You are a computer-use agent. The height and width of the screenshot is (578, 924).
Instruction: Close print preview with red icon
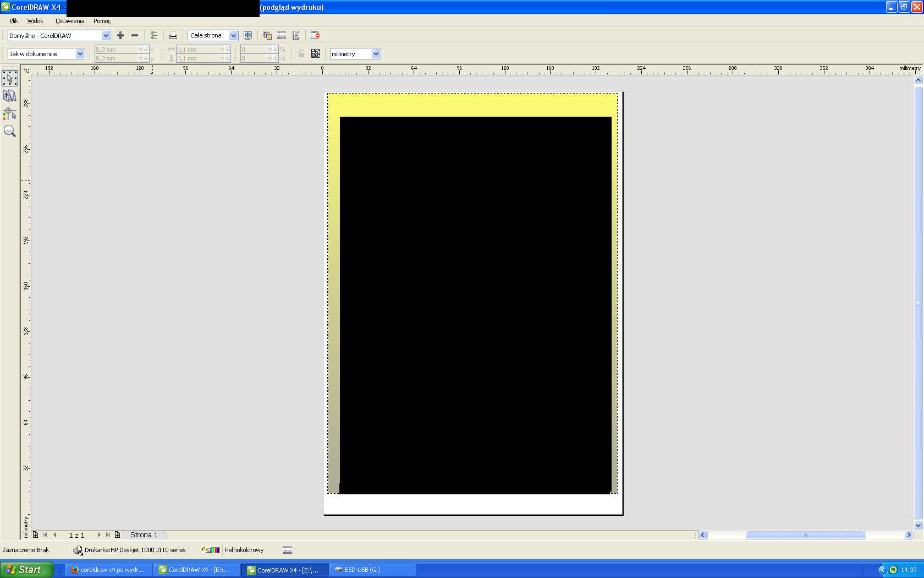[x=315, y=35]
